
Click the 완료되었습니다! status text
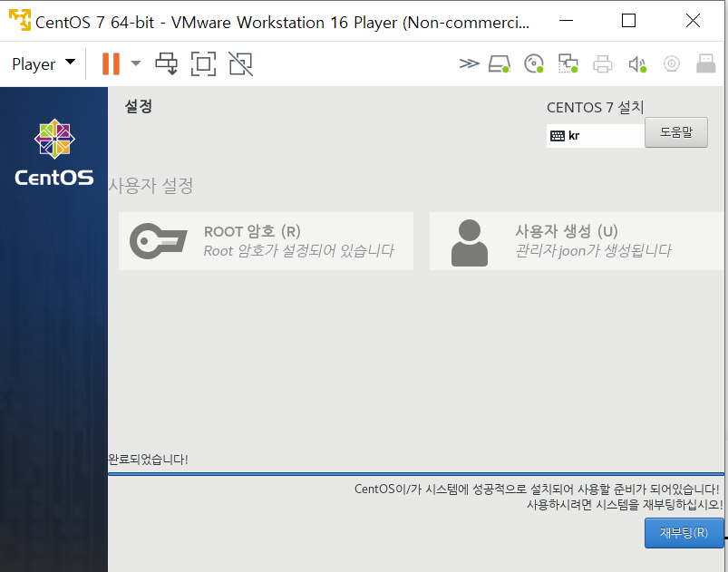click(x=148, y=460)
